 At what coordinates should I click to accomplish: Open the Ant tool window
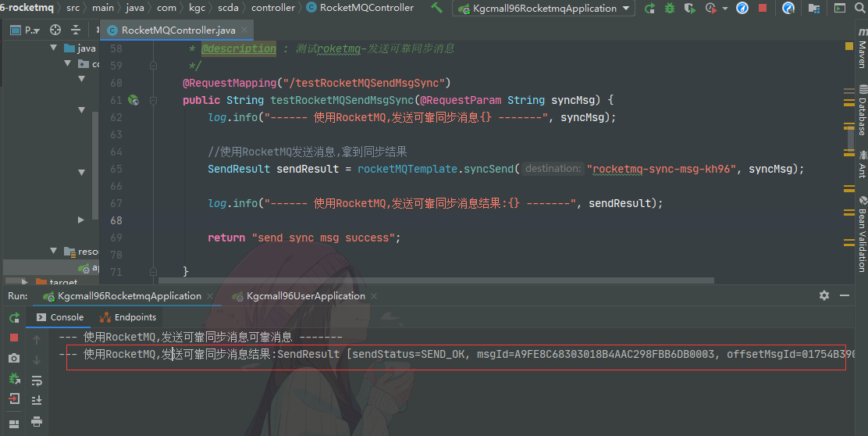862,164
